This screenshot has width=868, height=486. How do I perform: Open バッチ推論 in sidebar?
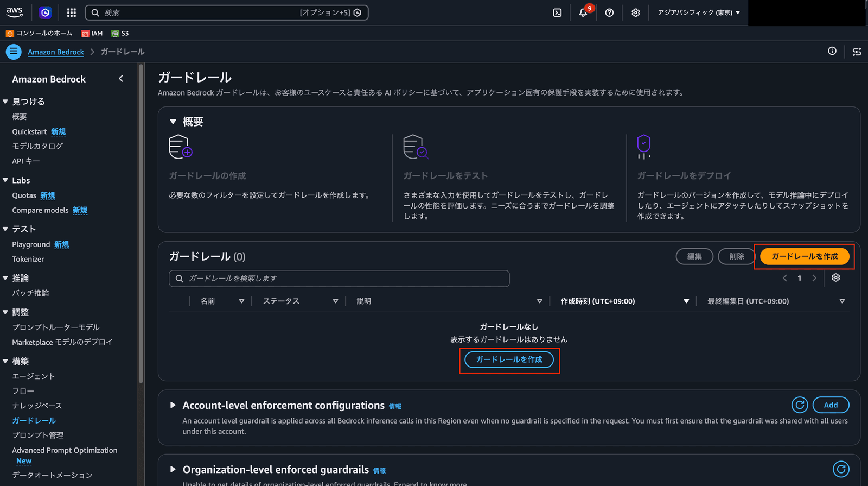pyautogui.click(x=30, y=293)
